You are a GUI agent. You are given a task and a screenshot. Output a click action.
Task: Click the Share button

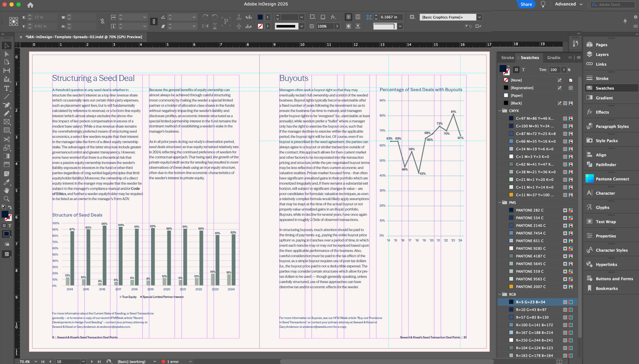(x=526, y=4)
